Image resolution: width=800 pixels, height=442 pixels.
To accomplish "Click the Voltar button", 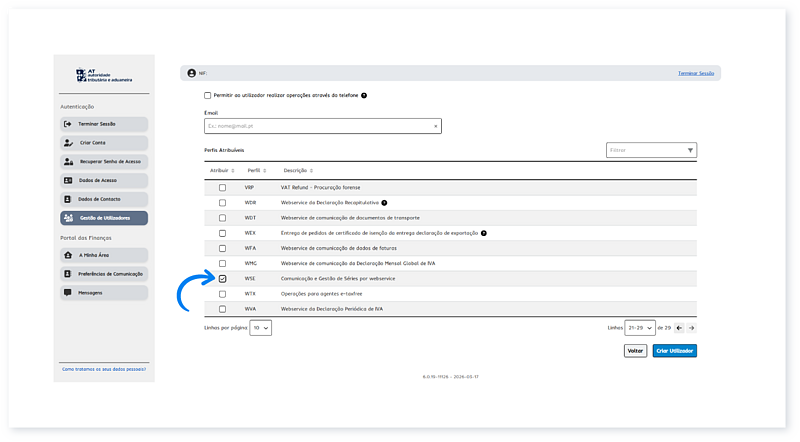I will coord(634,351).
